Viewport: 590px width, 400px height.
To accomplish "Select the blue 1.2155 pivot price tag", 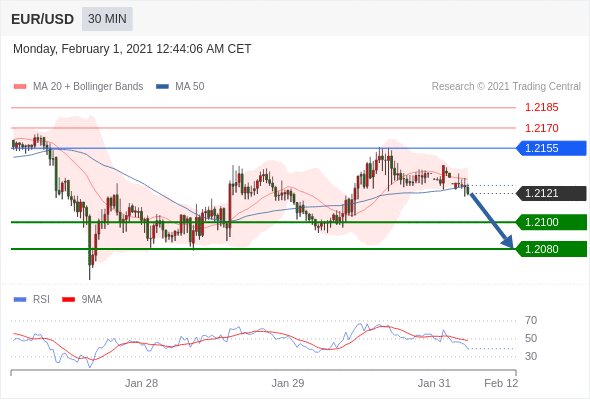I will pos(551,148).
